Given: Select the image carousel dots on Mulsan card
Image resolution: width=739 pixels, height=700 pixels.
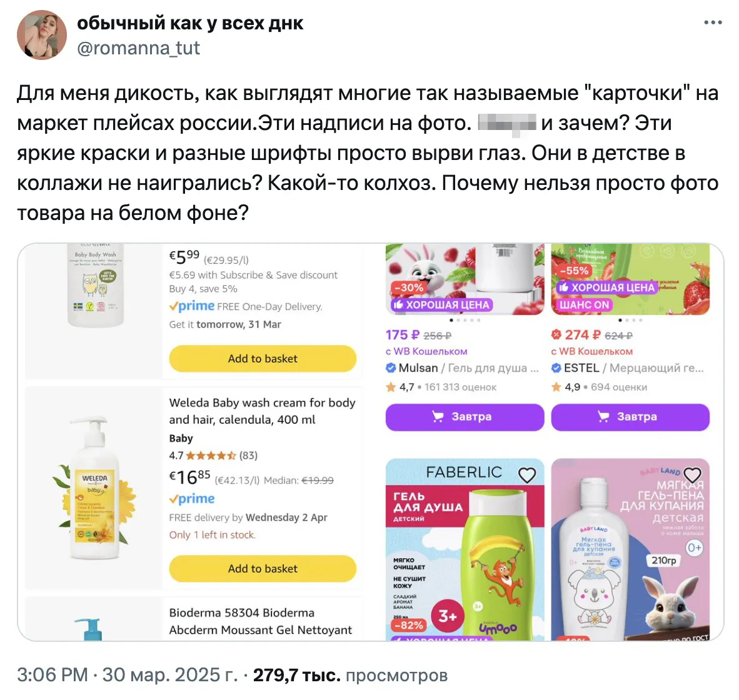Looking at the screenshot, I should pyautogui.click(x=465, y=321).
